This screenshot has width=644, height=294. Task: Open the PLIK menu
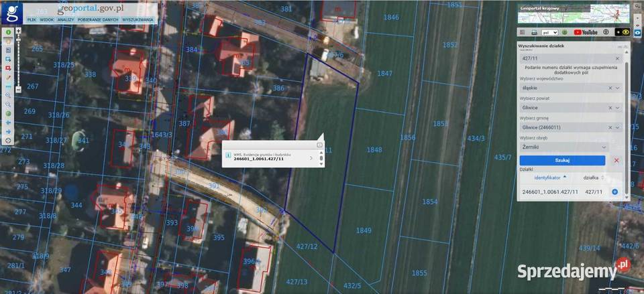tap(32, 19)
